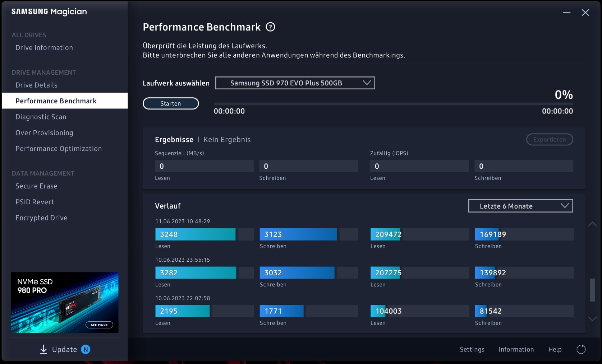Open Information in the footer
The height and width of the screenshot is (364, 602).
click(x=516, y=349)
